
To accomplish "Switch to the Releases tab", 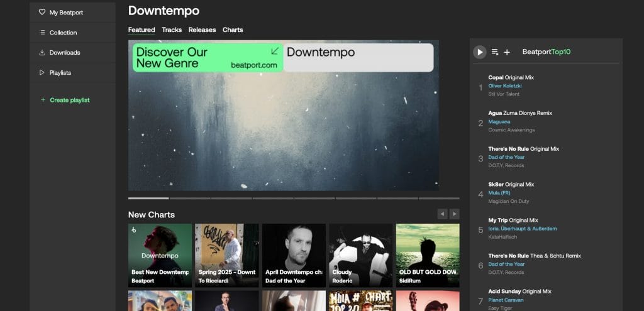I will pyautogui.click(x=202, y=30).
